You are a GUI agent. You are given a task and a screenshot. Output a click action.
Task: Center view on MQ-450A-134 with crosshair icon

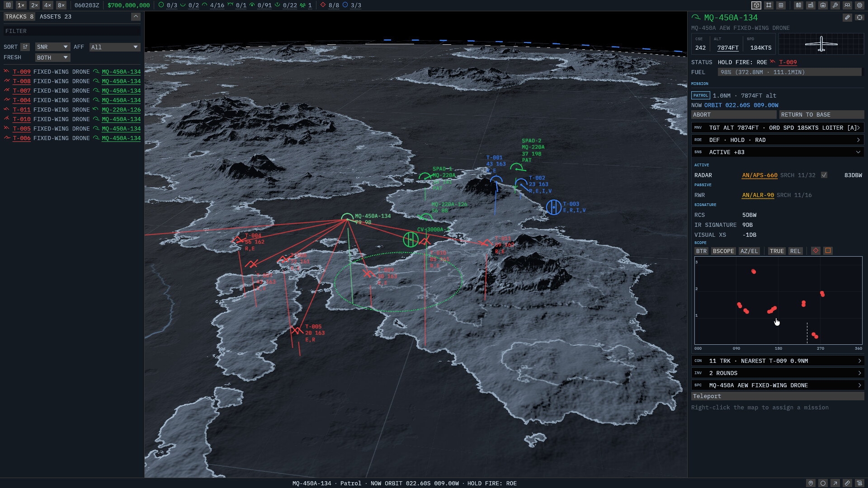pos(859,18)
